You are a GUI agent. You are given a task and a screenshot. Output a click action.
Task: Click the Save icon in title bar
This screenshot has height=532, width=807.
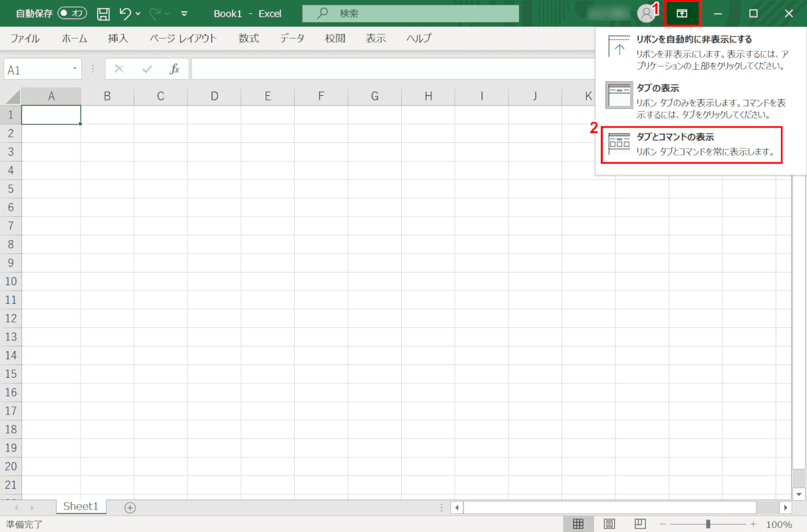pyautogui.click(x=103, y=13)
